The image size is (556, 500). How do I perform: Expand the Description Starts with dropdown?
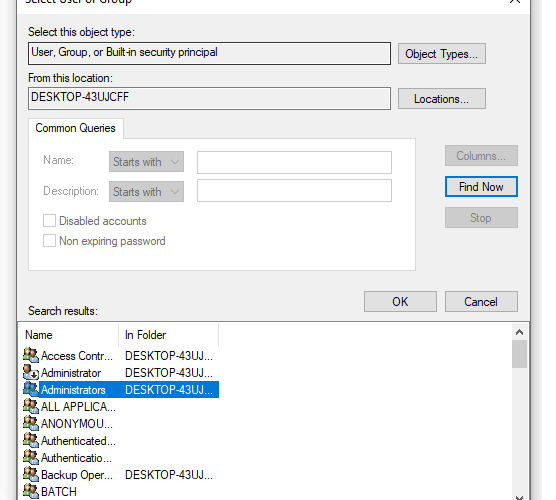[146, 191]
